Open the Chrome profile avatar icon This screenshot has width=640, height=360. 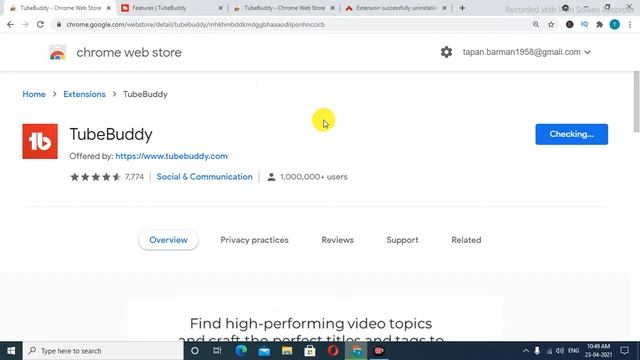614,24
